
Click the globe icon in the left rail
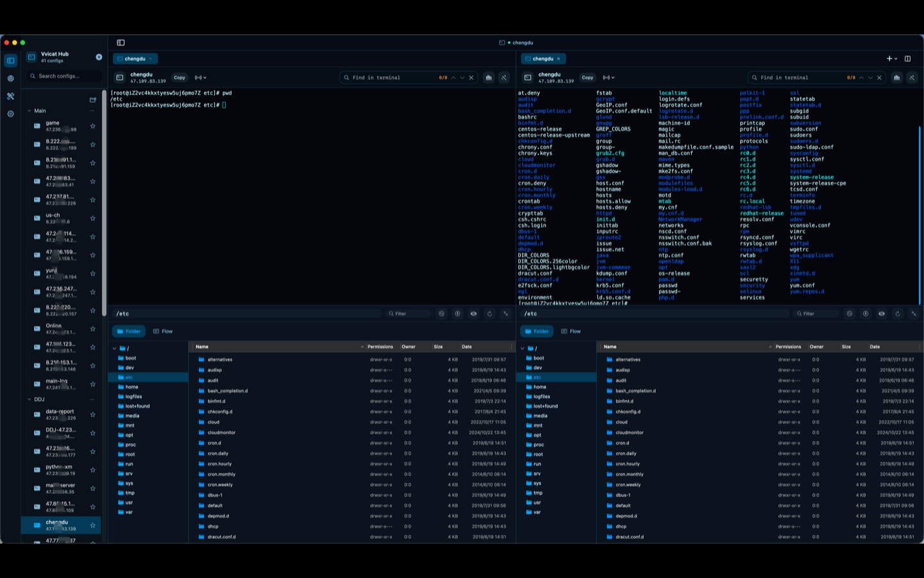click(10, 78)
